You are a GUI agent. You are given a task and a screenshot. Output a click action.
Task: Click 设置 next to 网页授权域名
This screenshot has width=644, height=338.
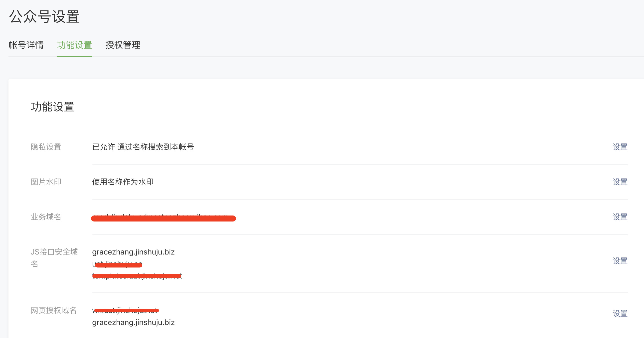pyautogui.click(x=620, y=313)
